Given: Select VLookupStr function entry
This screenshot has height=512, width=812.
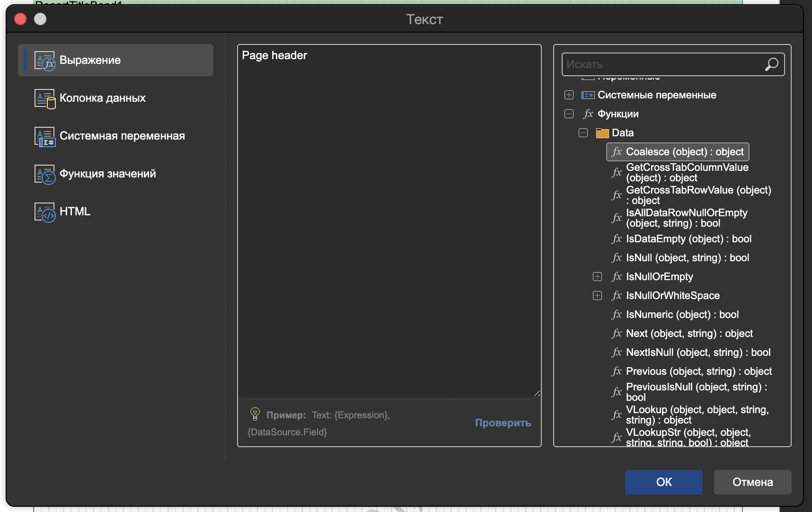Looking at the screenshot, I should tap(688, 438).
